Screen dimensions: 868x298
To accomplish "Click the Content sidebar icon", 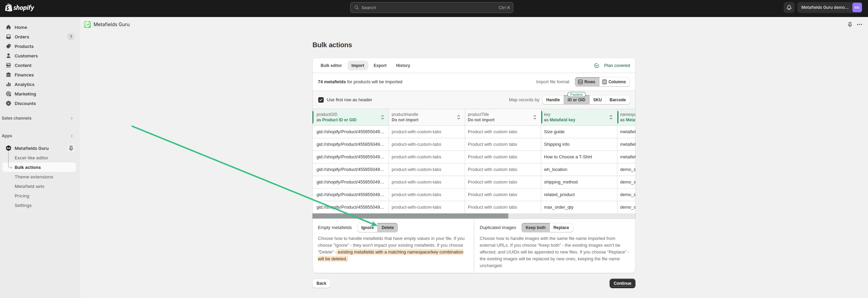I will (x=8, y=65).
